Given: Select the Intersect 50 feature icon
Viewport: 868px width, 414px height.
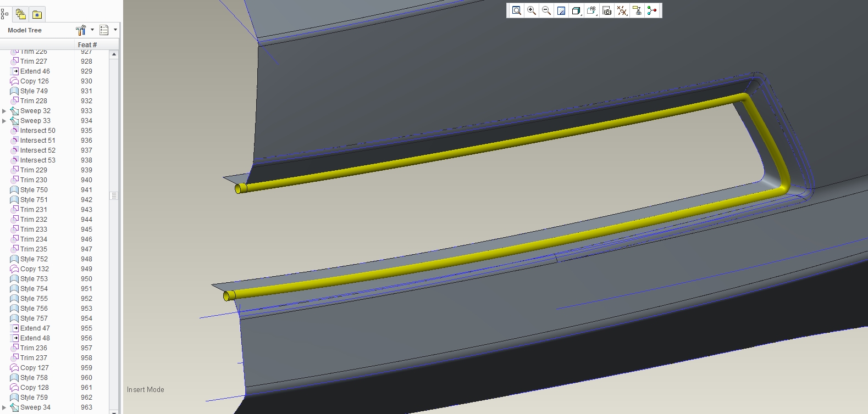Looking at the screenshot, I should click(15, 131).
